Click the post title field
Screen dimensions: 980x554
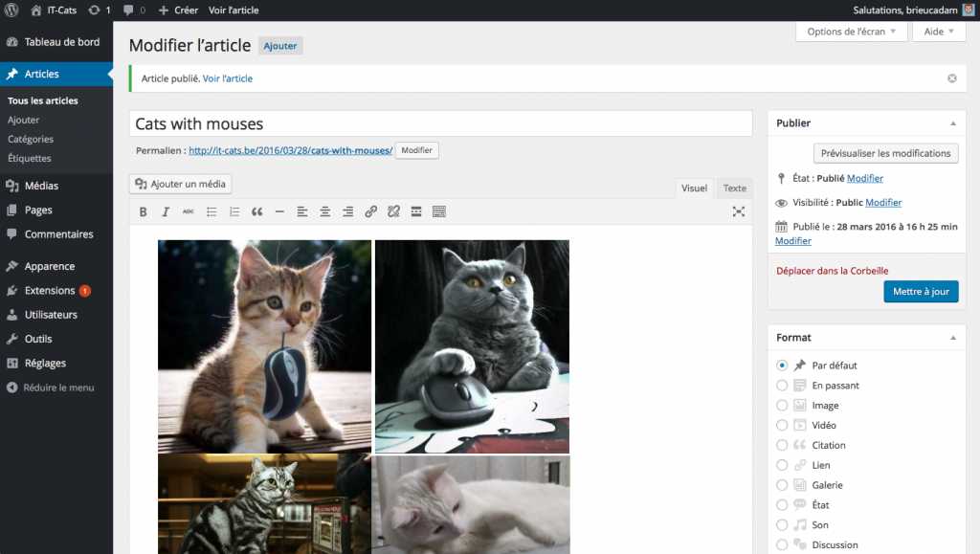click(440, 123)
